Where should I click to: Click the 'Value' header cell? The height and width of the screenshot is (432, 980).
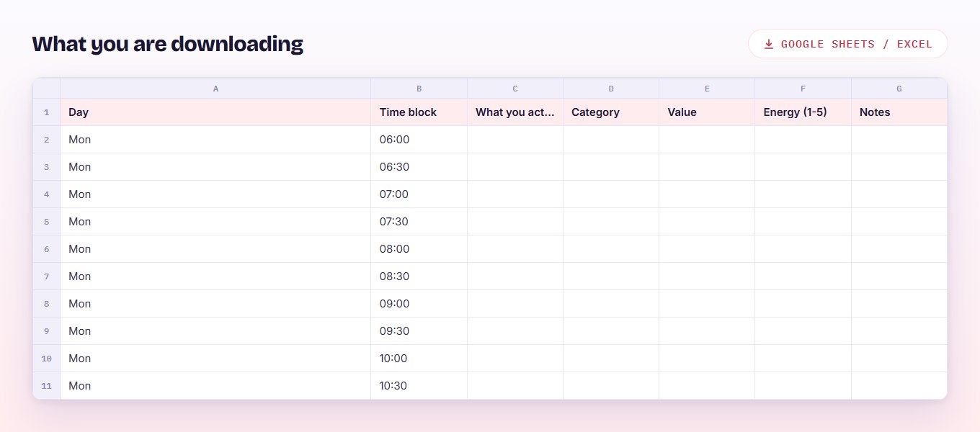pos(707,112)
